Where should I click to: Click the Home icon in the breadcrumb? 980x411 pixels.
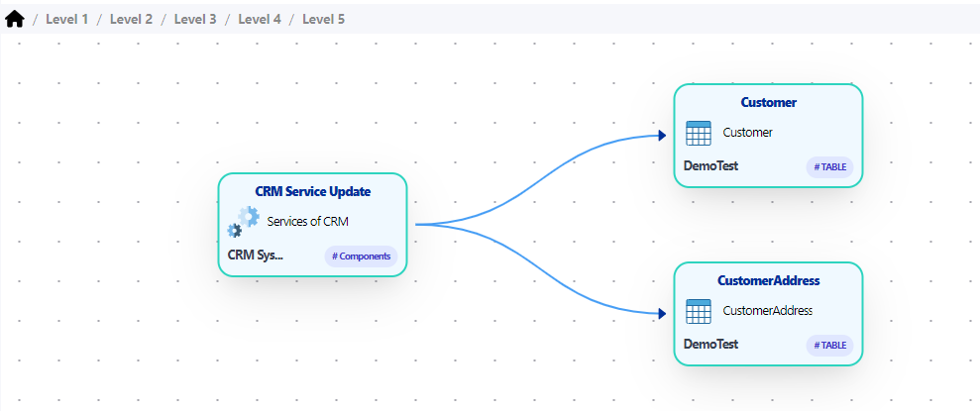15,19
